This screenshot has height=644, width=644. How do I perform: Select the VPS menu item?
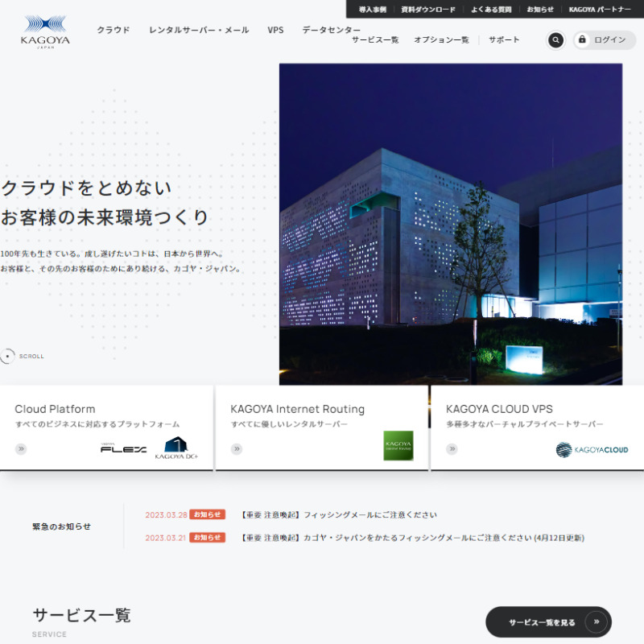pyautogui.click(x=275, y=30)
